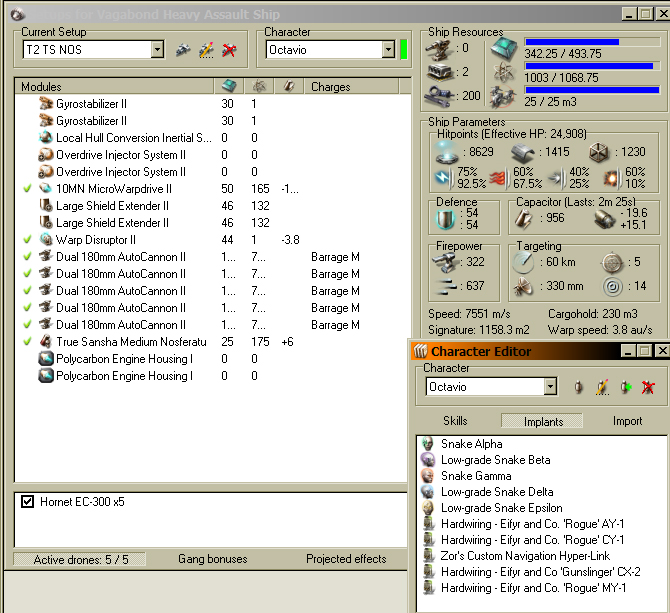Click the delete character red X in Character Editor
The height and width of the screenshot is (613, 670).
coord(648,387)
